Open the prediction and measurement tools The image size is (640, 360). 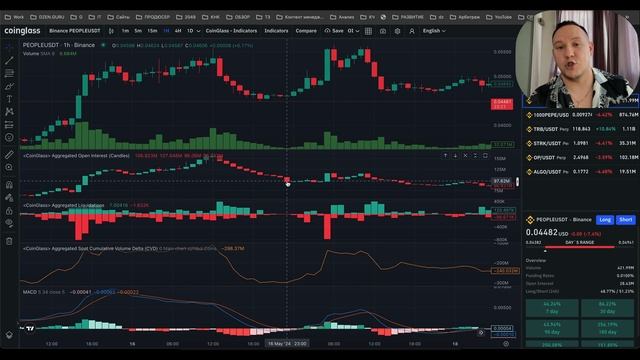click(x=9, y=125)
